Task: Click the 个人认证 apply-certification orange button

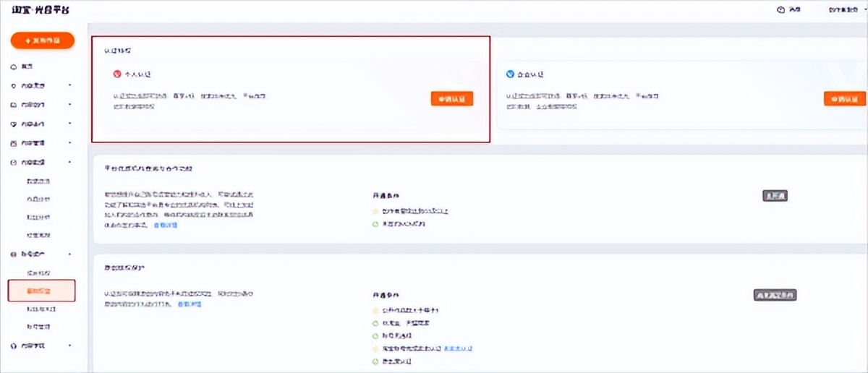Action: pos(452,99)
